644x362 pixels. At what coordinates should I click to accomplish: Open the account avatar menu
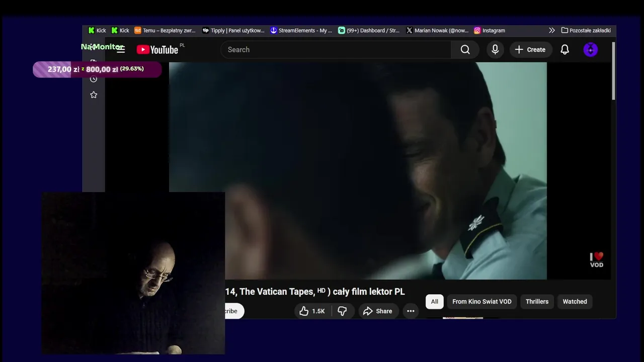coord(591,49)
